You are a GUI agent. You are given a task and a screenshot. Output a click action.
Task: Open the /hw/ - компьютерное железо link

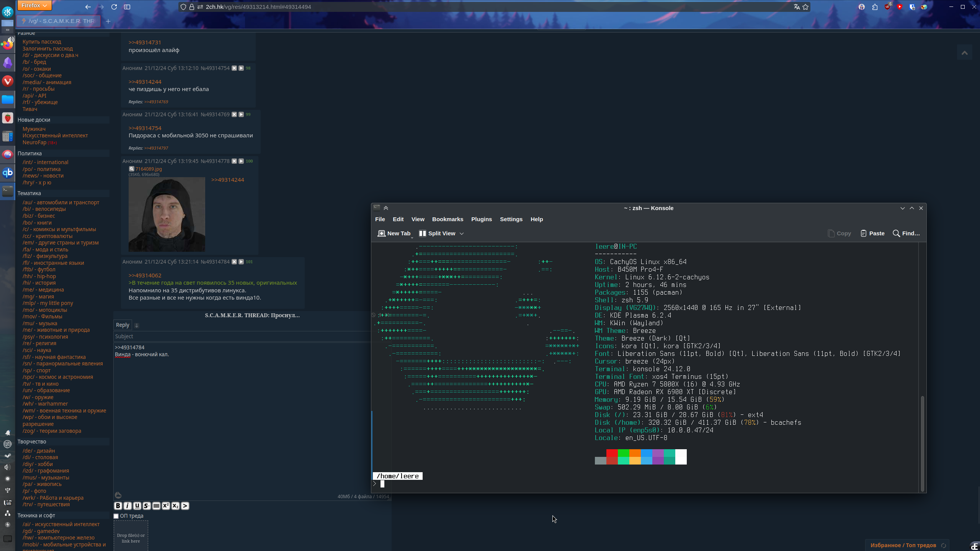click(x=59, y=538)
